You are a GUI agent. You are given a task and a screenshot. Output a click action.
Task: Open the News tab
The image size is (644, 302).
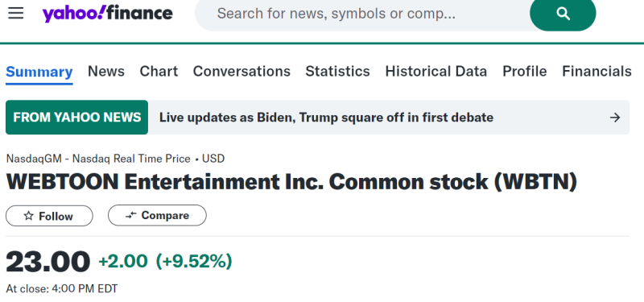[106, 72]
